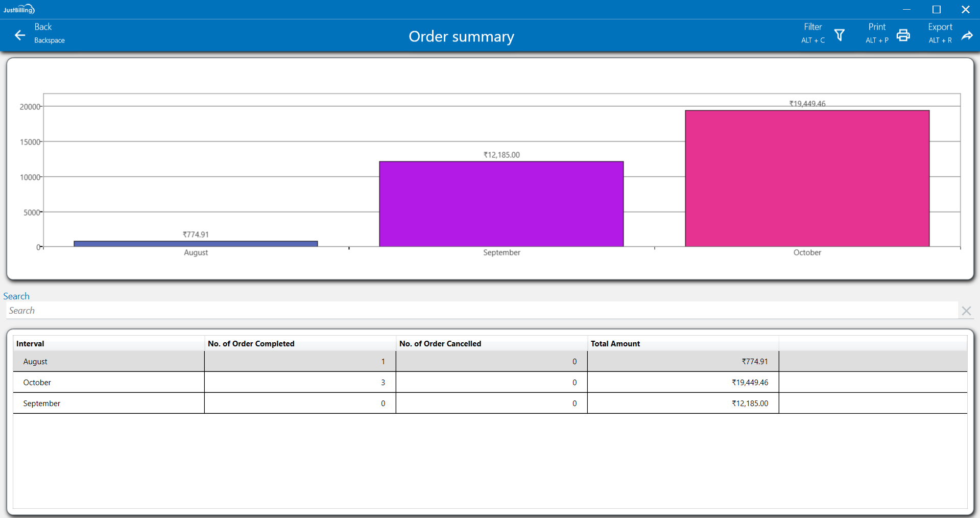Open the Filter funnel icon
Screen dimensions: 980x518
[839, 35]
